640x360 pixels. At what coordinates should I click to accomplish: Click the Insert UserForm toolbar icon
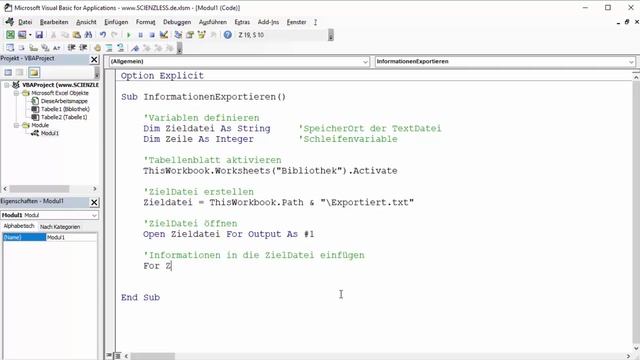[21, 35]
